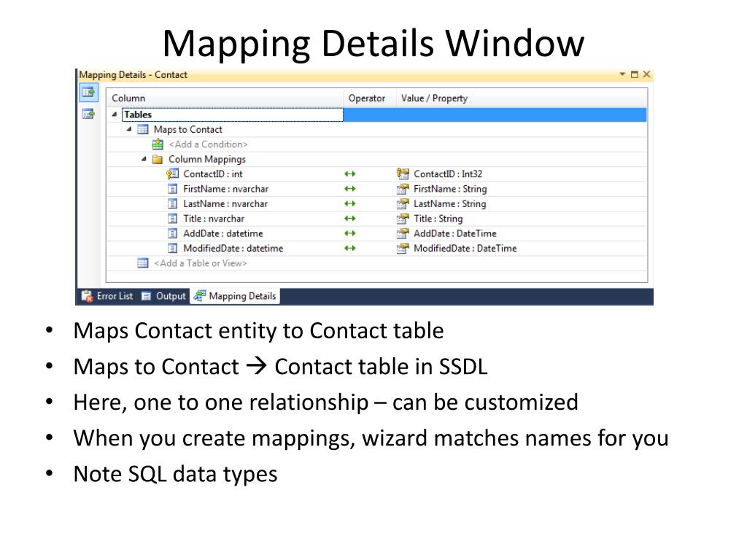The width and height of the screenshot is (747, 560).
Task: Click the property icon beside Title : String
Action: (x=403, y=219)
